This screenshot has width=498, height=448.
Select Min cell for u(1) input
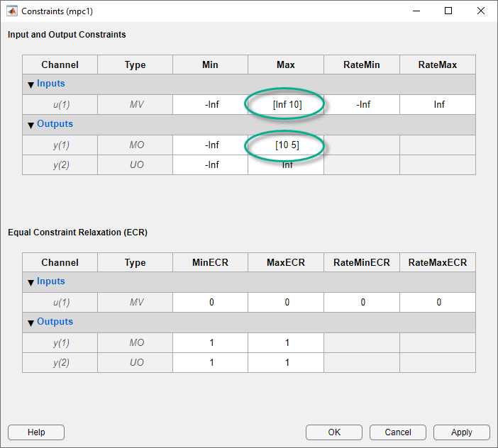point(211,104)
